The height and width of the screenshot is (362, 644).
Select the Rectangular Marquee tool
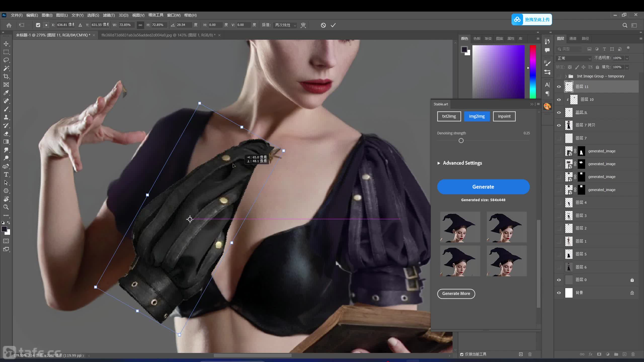[x=6, y=52]
